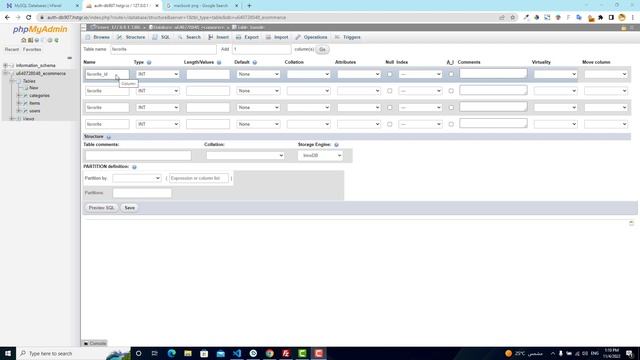Click help icon next to Length/Values header

(x=219, y=62)
